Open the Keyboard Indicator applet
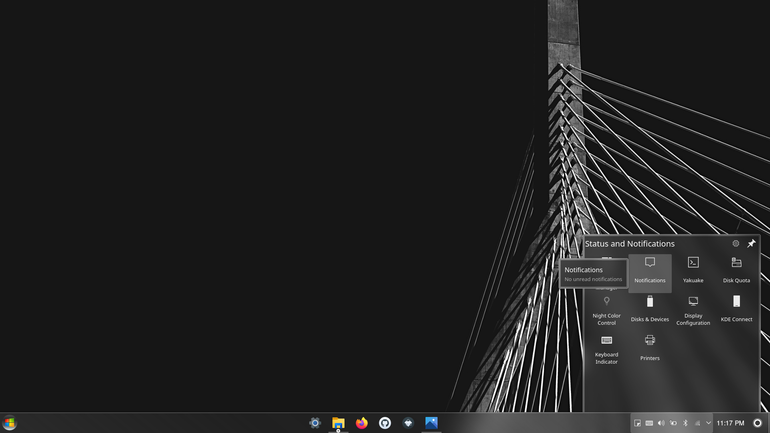 [606, 350]
